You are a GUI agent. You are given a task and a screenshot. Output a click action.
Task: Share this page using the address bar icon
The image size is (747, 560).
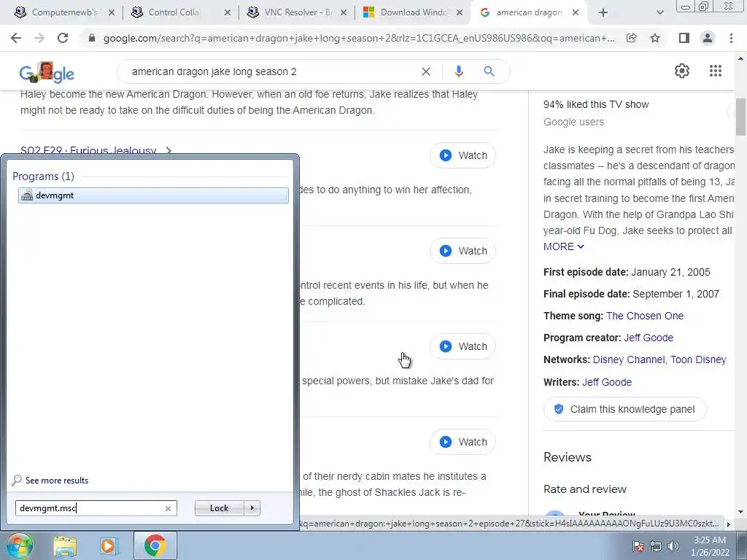pos(632,38)
